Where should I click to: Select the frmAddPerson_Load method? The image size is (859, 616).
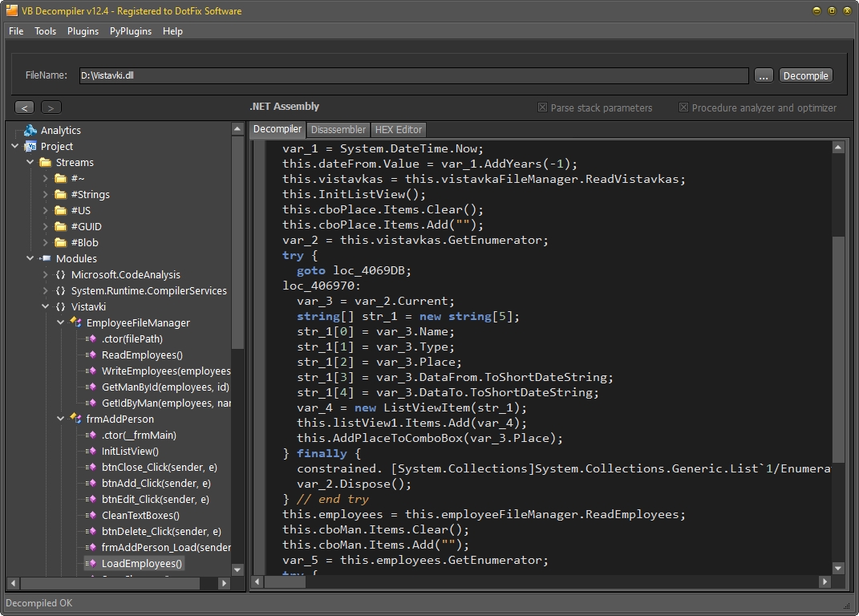pos(165,547)
